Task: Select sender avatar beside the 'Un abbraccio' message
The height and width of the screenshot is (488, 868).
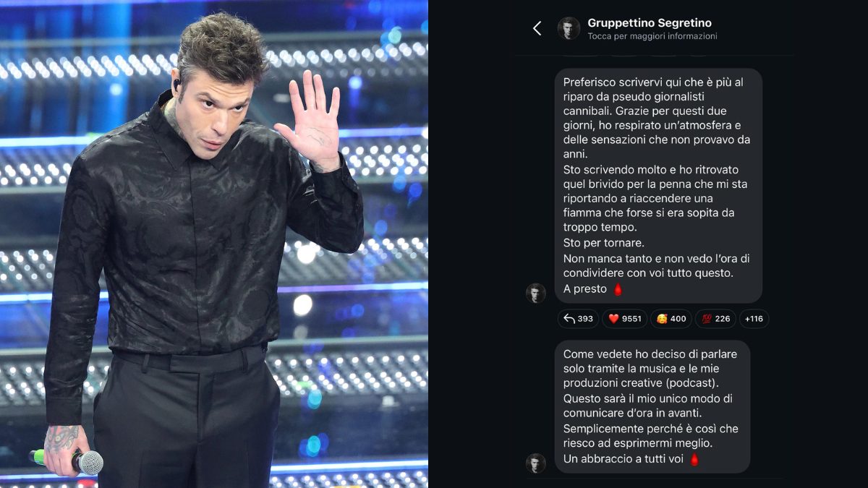Action: tap(535, 463)
